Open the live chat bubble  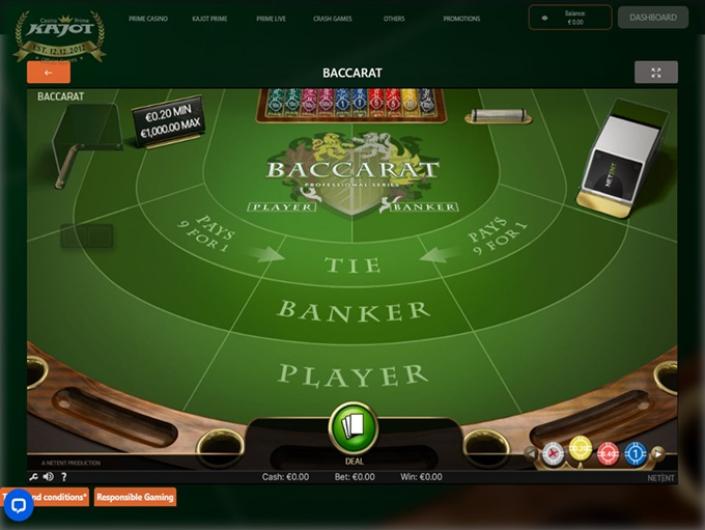pyautogui.click(x=18, y=505)
